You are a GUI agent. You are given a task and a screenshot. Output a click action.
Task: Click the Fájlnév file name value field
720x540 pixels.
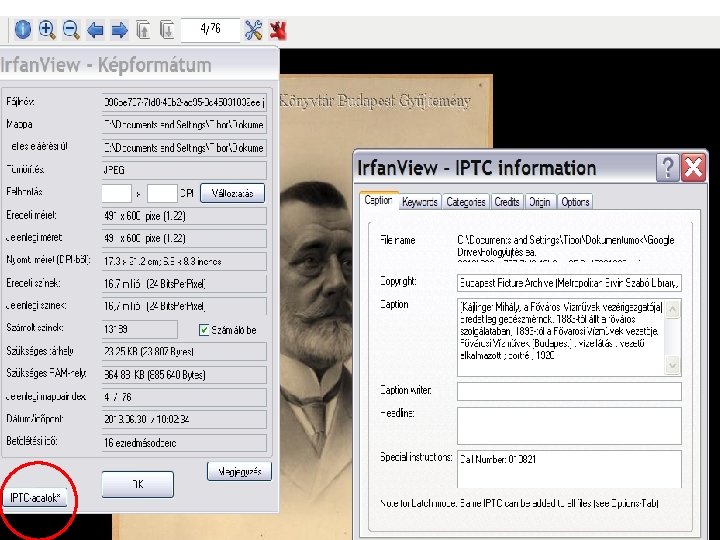184,102
